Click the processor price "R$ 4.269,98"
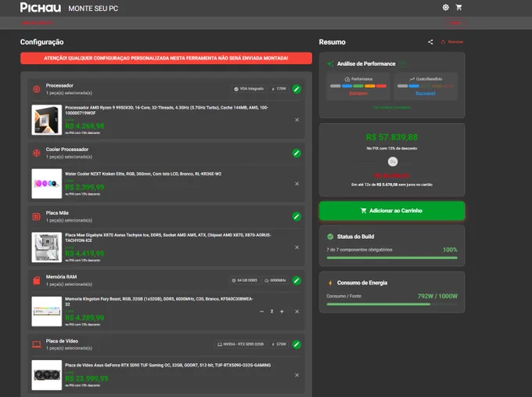Screen dimensions: 532x397 [84, 126]
